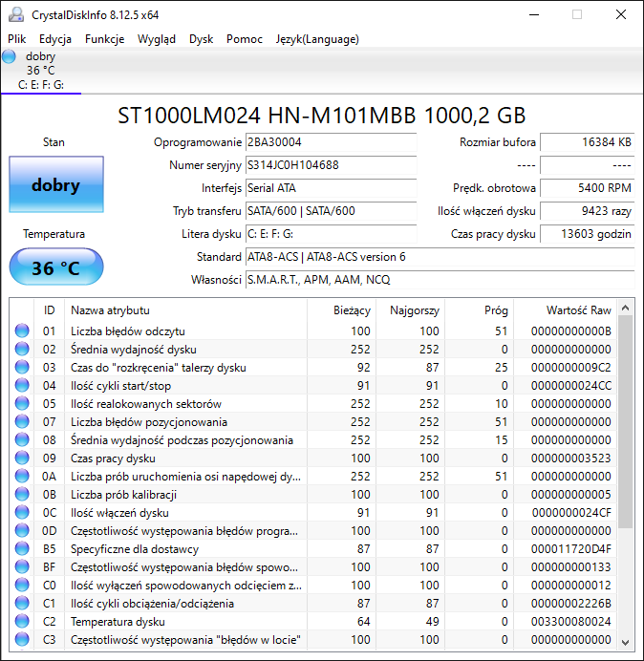Viewport: 644px width, 661px height.
Task: Click the Litera dysku field
Action: point(331,233)
